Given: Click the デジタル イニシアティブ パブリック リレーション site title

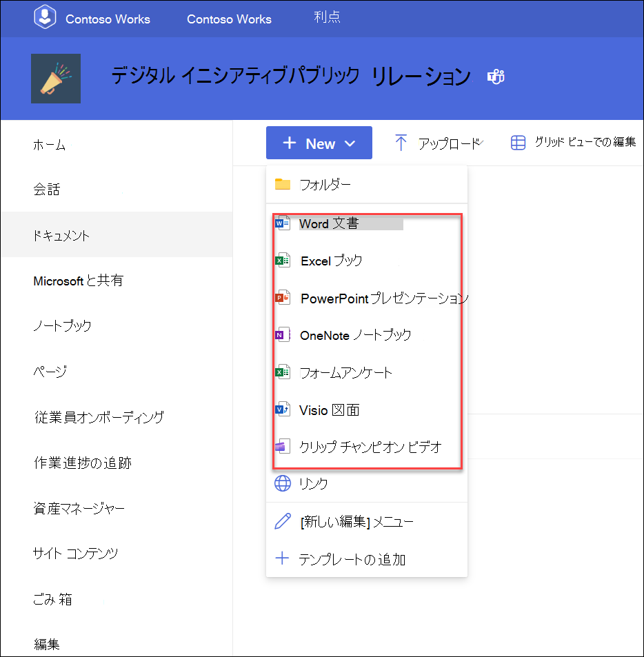Looking at the screenshot, I should pos(291,77).
